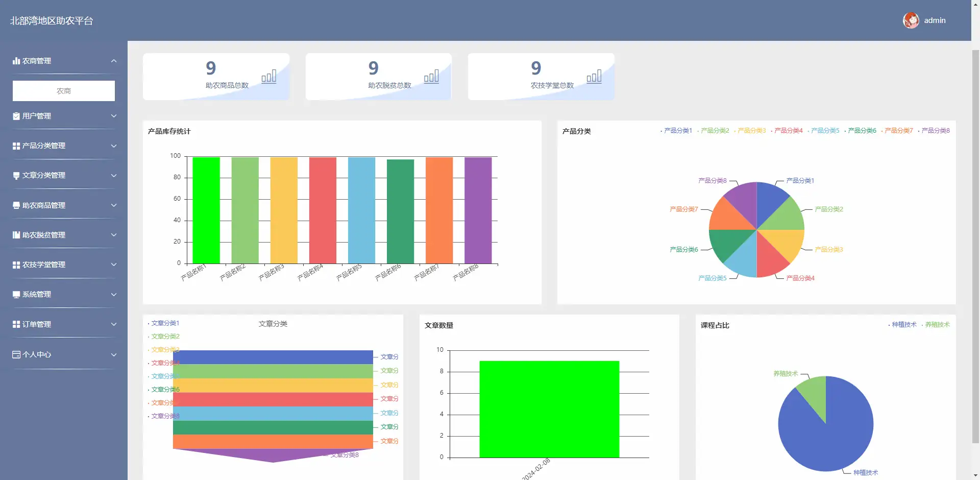
Task: Click the 个人中心 card icon
Action: (x=16, y=354)
